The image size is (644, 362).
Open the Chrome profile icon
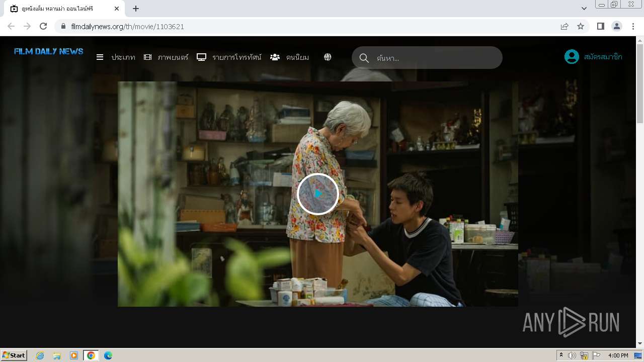pyautogui.click(x=617, y=26)
